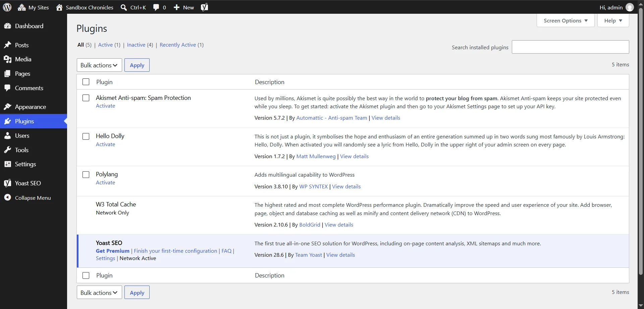Check the Akismet Anti-spam plugin checkbox
This screenshot has height=309, width=644.
click(x=86, y=98)
